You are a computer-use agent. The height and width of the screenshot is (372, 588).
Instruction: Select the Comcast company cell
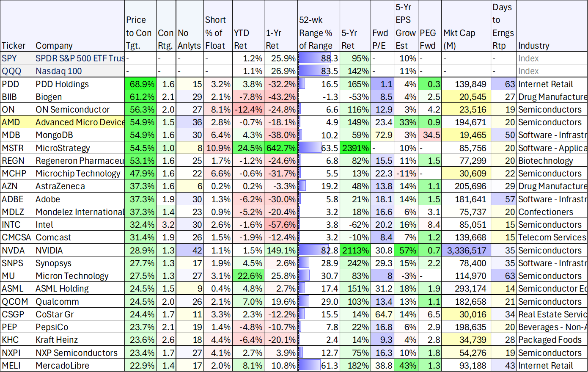[x=80, y=237]
